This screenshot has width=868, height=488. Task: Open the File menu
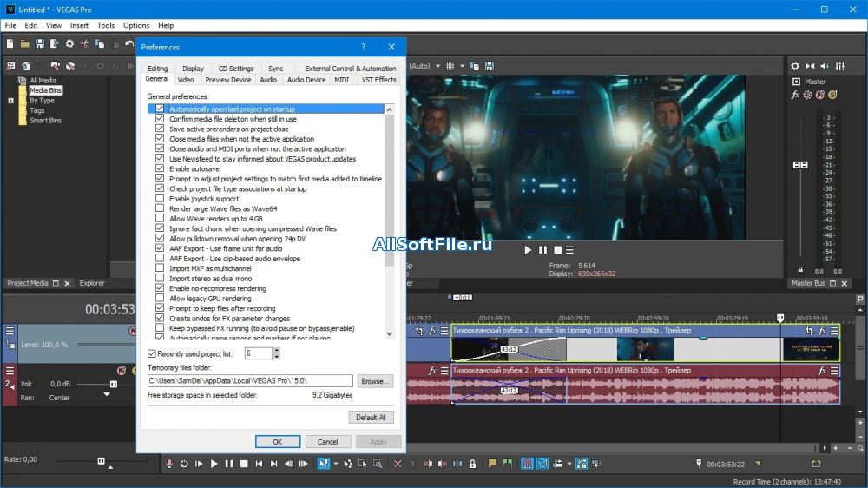[10, 25]
